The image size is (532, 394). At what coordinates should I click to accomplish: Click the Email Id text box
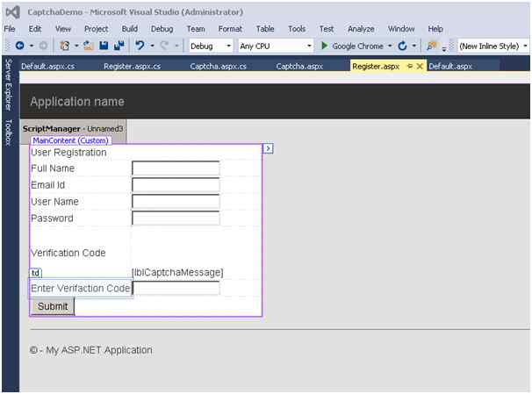(x=176, y=185)
